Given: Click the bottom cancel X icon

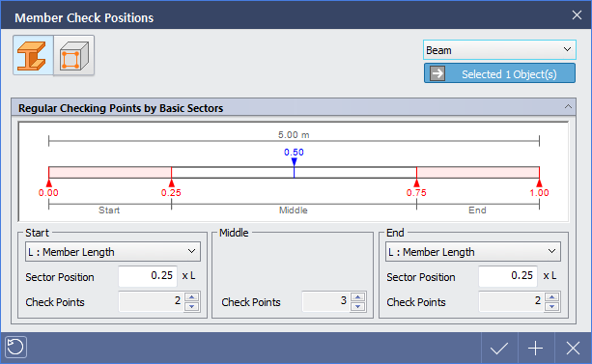Looking at the screenshot, I should pos(573,349).
